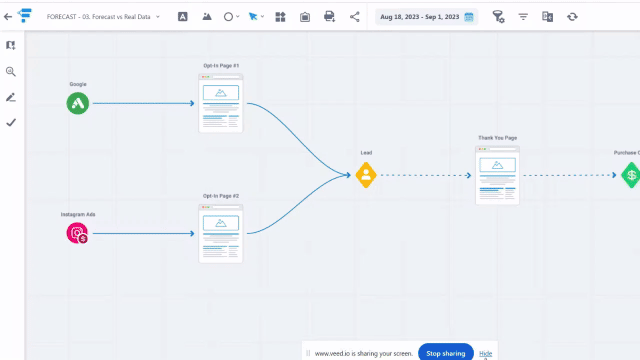Open the Funnelytics logo menu

click(x=25, y=16)
